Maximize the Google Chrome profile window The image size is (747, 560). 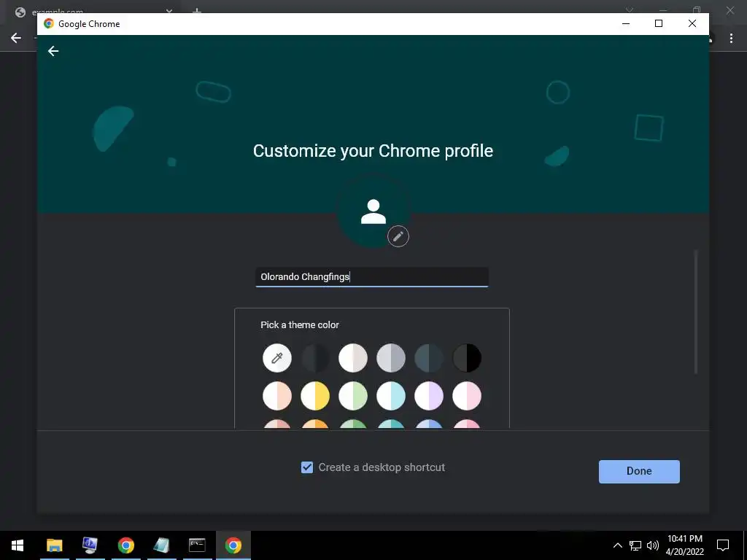[x=659, y=23]
